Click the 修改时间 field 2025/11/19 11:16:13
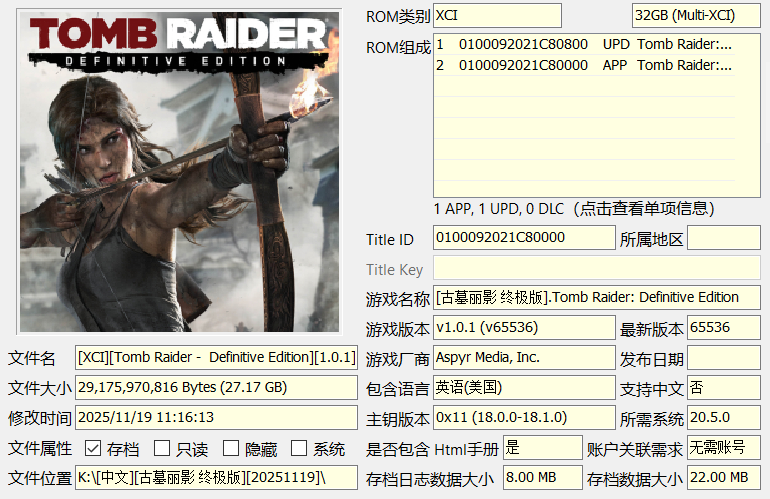770x499 pixels. point(216,417)
